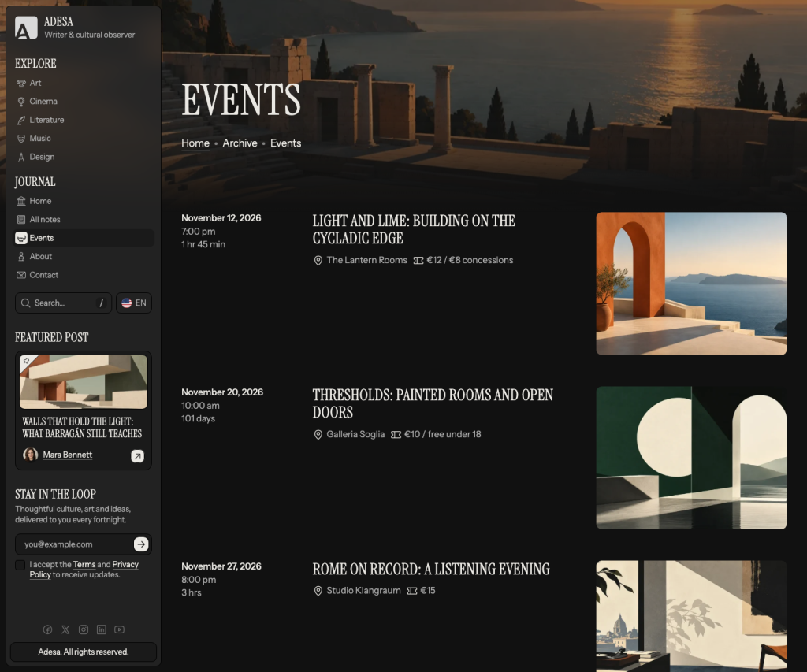Open the Thresholds event image
Image resolution: width=807 pixels, height=672 pixels.
coord(691,458)
